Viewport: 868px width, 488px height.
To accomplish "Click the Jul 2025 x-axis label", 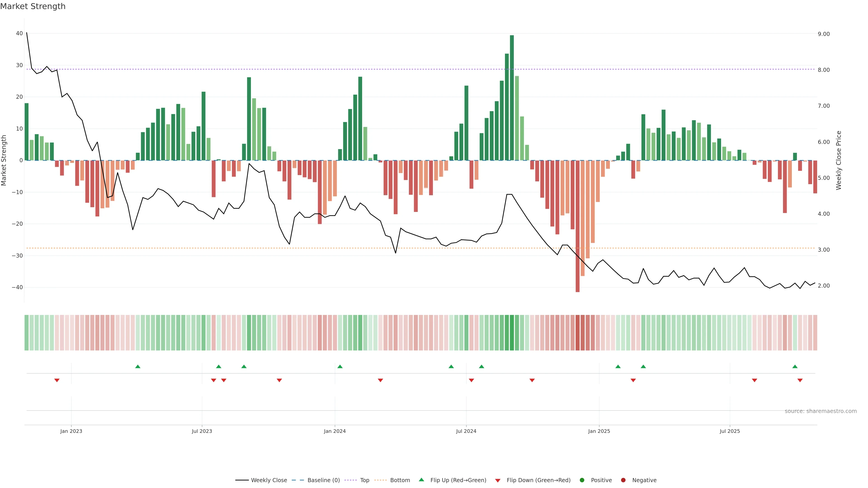I will [x=729, y=431].
